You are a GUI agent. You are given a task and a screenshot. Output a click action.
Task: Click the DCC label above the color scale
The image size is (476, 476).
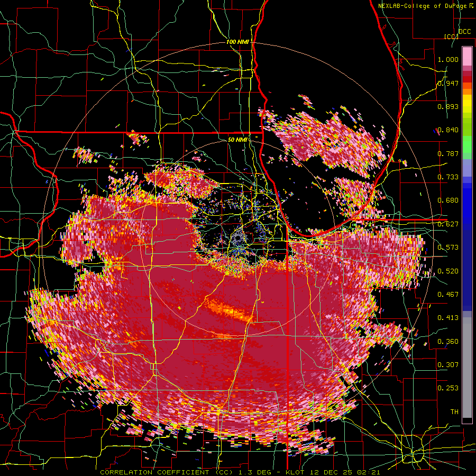464,32
